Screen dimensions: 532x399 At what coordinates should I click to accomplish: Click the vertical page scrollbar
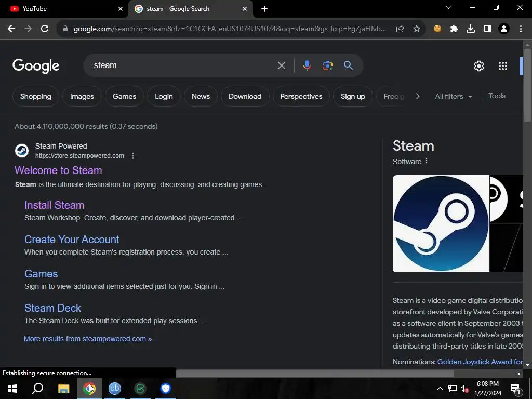point(527,86)
